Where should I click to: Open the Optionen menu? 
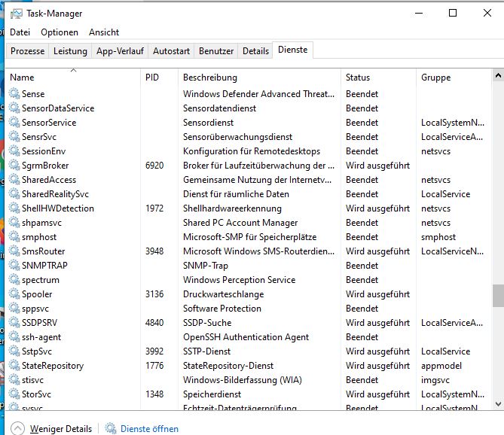(60, 32)
